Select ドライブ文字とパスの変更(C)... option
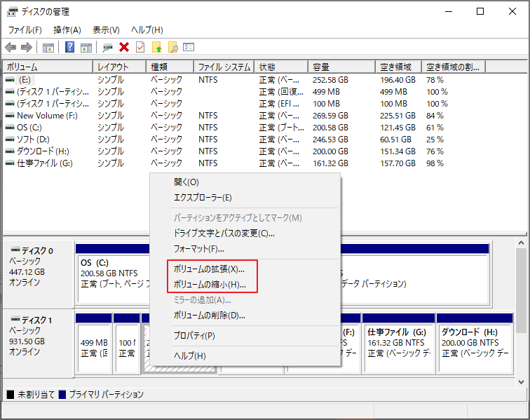 coord(245,233)
